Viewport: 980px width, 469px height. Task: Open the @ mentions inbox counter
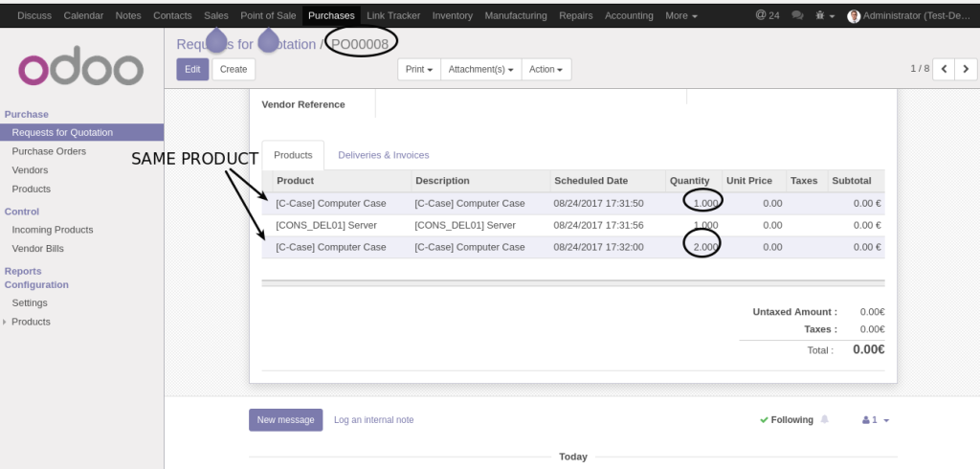click(767, 15)
